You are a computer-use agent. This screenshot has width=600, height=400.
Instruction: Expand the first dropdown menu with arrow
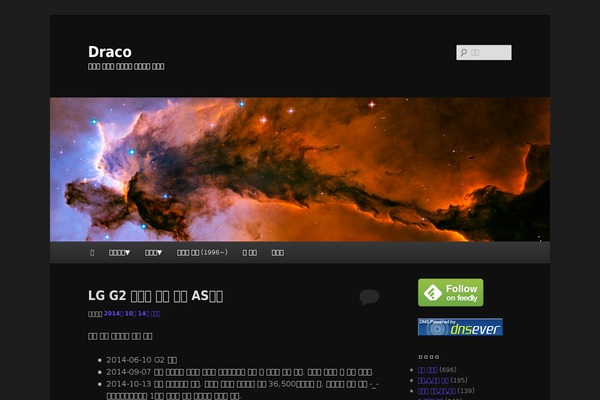point(119,253)
